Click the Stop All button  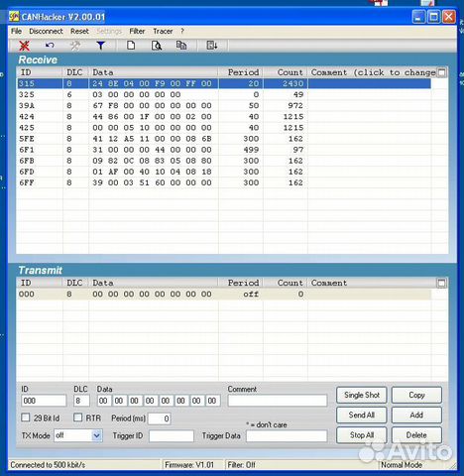(x=362, y=435)
